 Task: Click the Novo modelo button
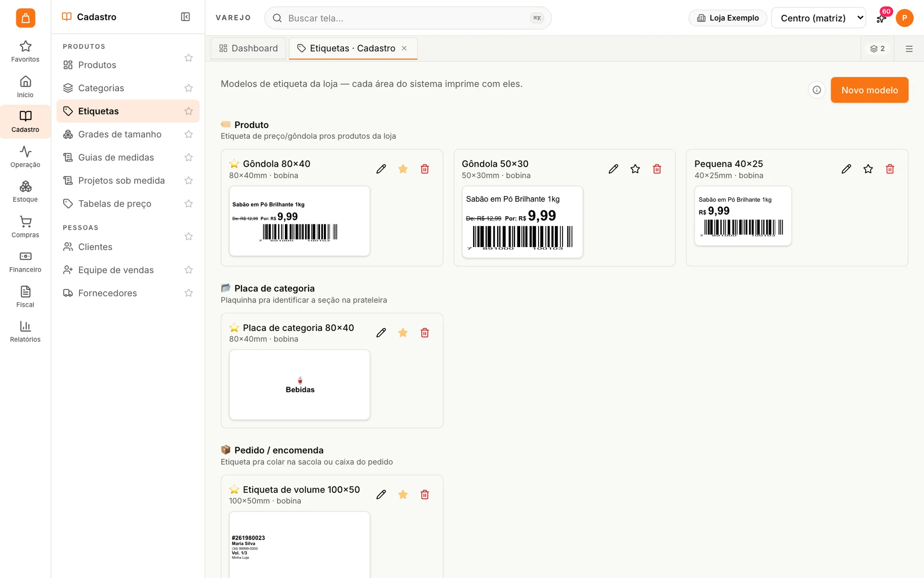[869, 90]
